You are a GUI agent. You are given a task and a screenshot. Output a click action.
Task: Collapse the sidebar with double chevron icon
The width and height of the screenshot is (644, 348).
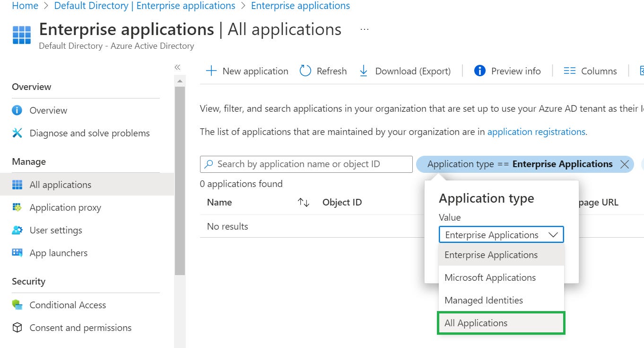point(177,67)
